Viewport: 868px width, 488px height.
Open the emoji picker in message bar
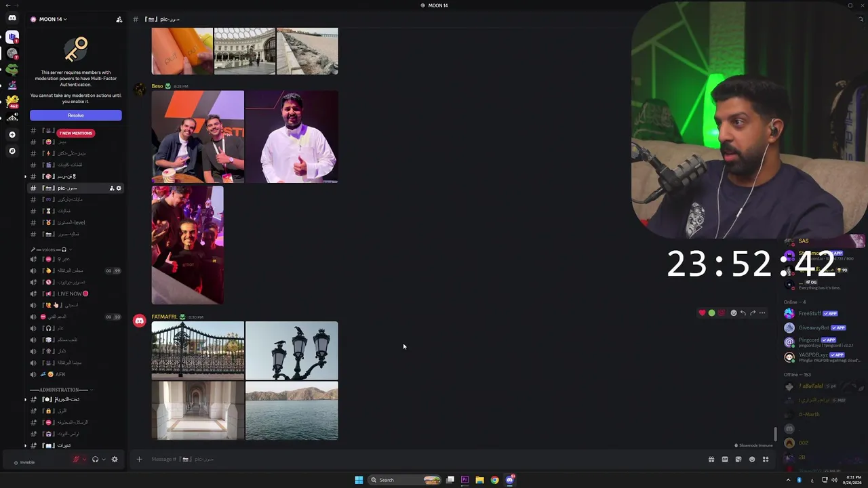(752, 460)
